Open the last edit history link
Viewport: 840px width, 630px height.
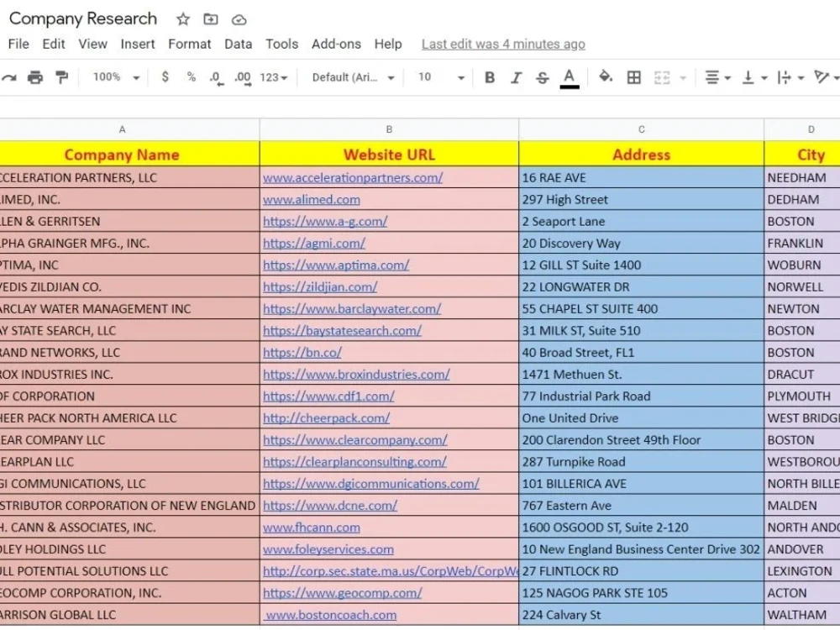pos(503,45)
